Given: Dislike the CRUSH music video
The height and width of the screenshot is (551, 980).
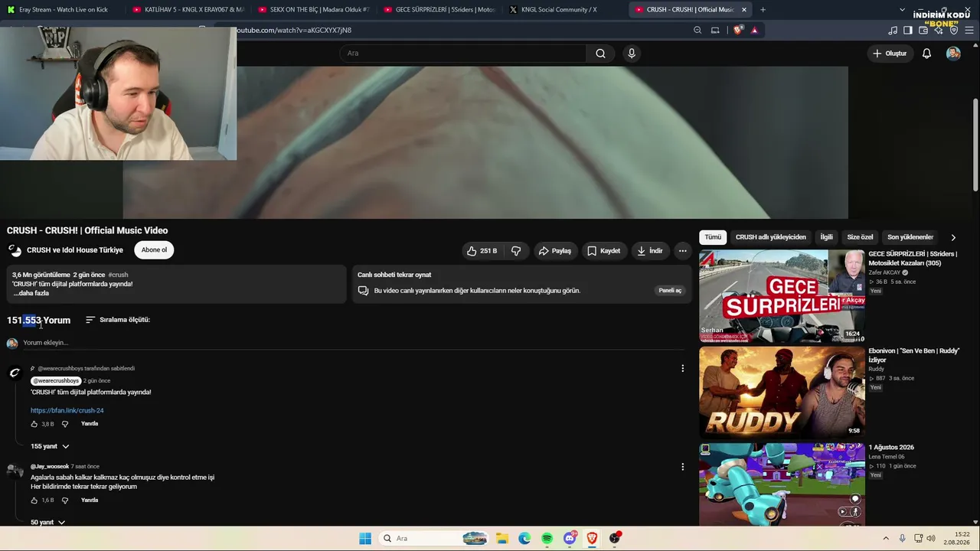Looking at the screenshot, I should click(x=516, y=251).
